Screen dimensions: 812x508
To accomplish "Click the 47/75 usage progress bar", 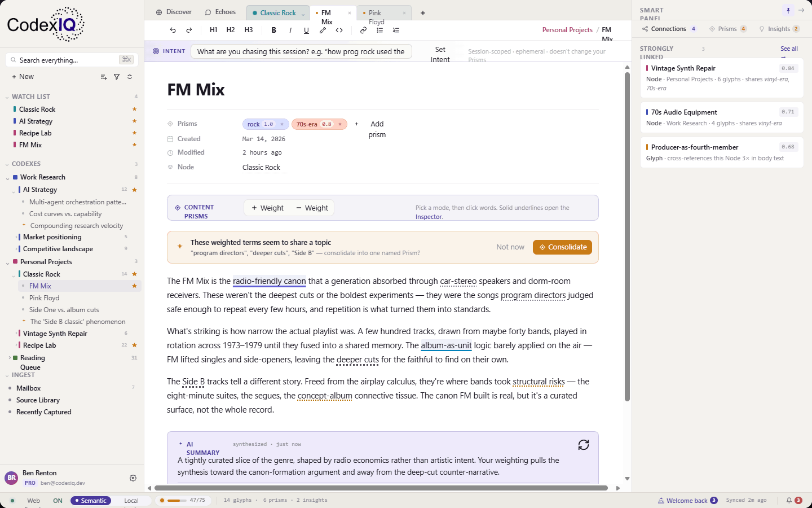I will 177,501.
